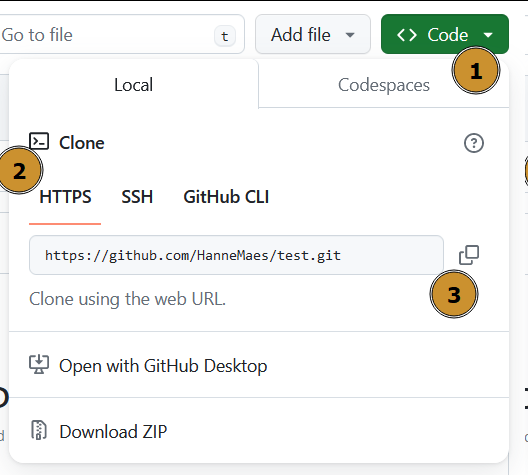The height and width of the screenshot is (475, 528).
Task: Select the GitHub CLI clone tab
Action: pos(226,197)
